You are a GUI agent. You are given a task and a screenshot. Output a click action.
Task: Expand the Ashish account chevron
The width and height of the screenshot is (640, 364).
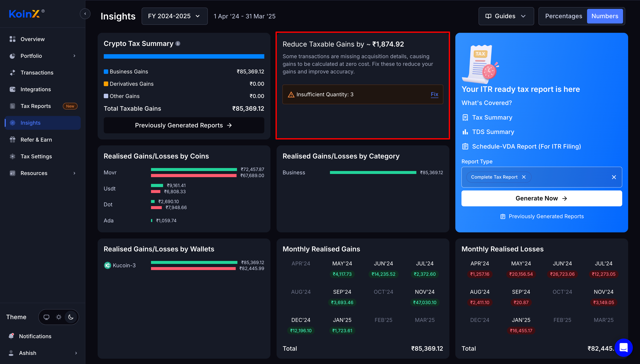[x=76, y=353]
